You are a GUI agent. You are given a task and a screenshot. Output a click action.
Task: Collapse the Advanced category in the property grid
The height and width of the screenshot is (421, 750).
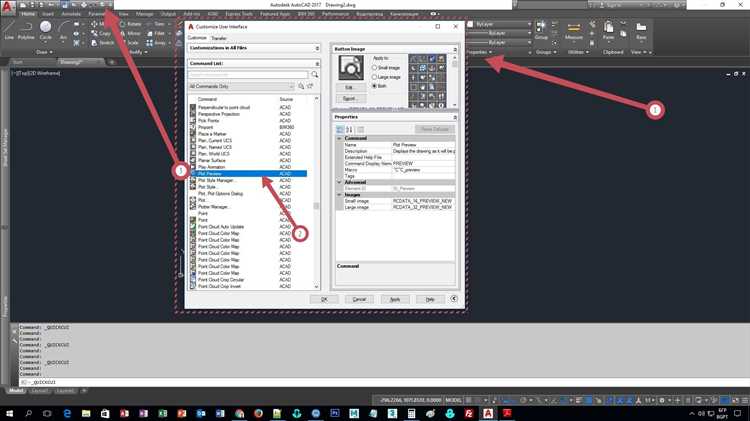point(339,182)
